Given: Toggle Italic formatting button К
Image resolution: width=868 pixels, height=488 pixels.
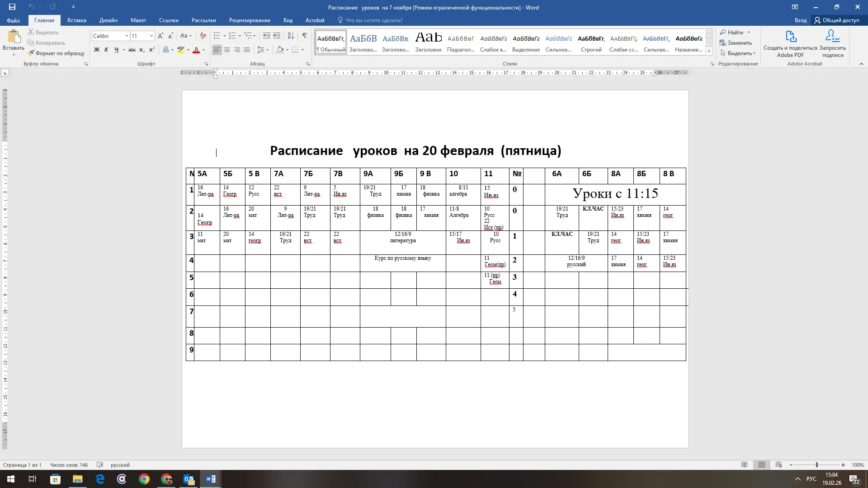Looking at the screenshot, I should 106,50.
